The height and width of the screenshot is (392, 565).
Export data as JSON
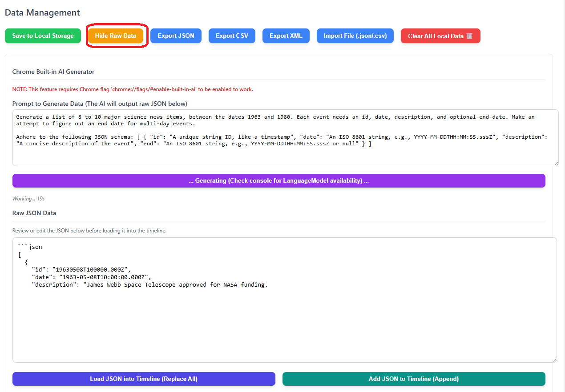176,36
